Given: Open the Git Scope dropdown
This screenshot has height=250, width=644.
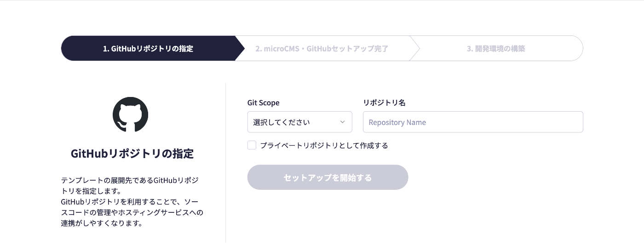Looking at the screenshot, I should pyautogui.click(x=299, y=122).
